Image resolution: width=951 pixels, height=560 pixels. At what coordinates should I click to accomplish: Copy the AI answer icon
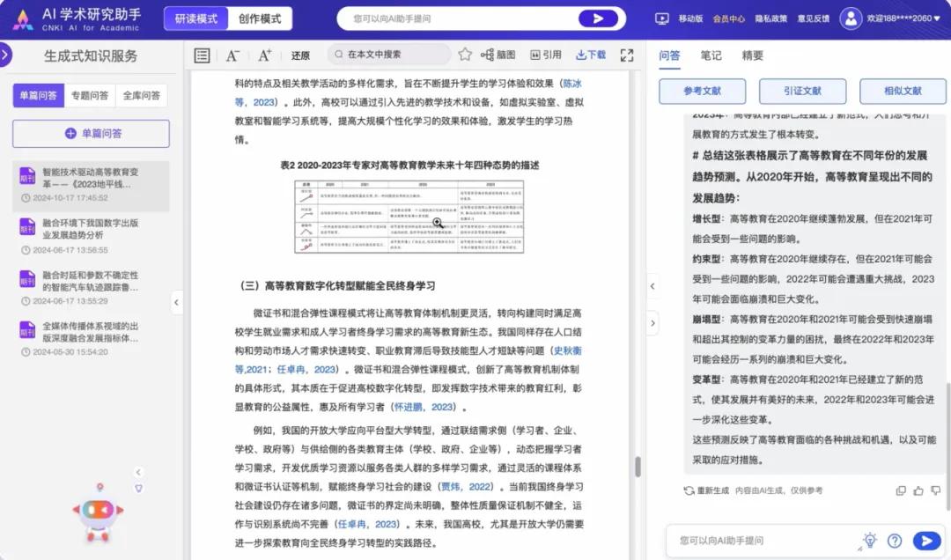coord(901,490)
